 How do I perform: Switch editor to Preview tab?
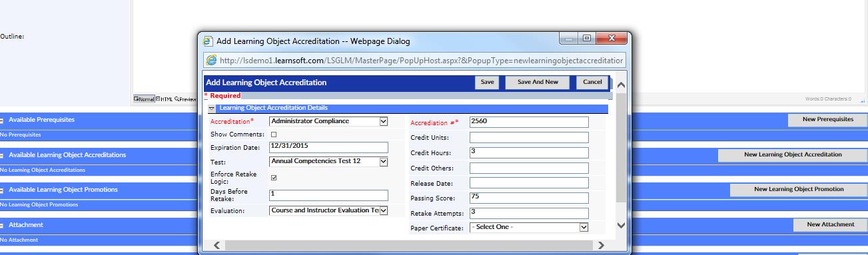[185, 99]
